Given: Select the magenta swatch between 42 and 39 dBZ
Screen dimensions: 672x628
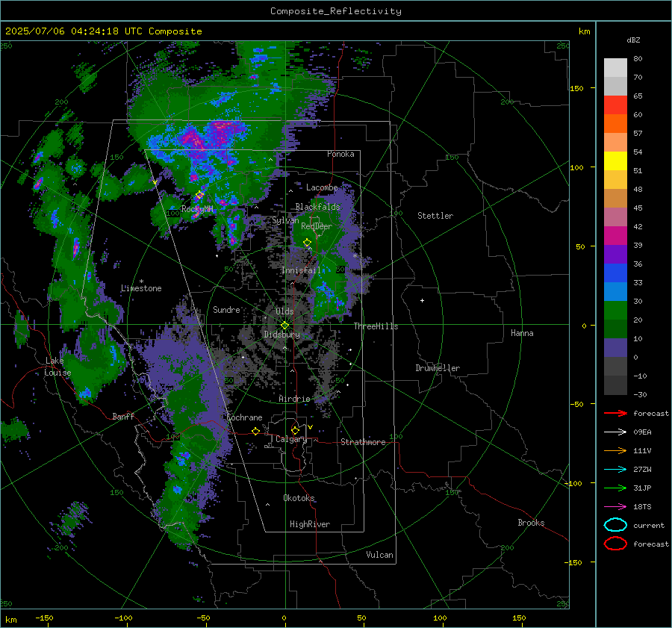Looking at the screenshot, I should [615, 236].
